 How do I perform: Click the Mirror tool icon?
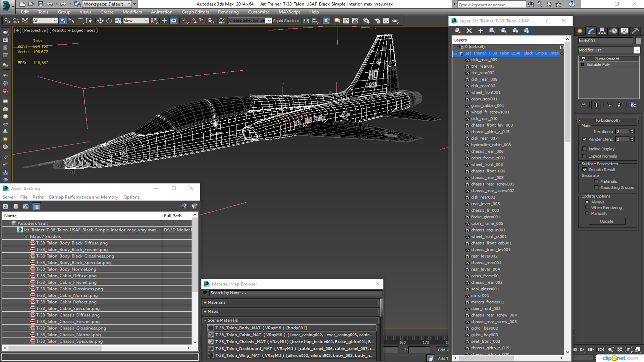tap(306, 21)
